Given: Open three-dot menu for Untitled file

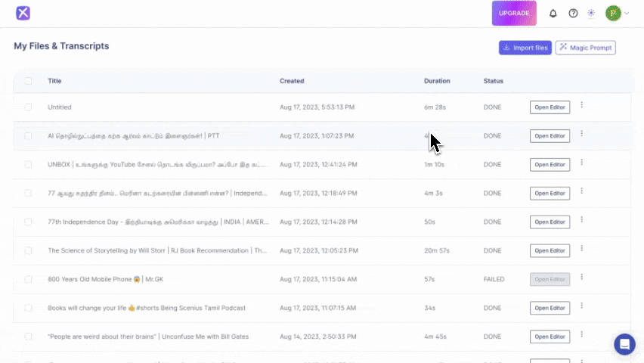Looking at the screenshot, I should pos(581,105).
